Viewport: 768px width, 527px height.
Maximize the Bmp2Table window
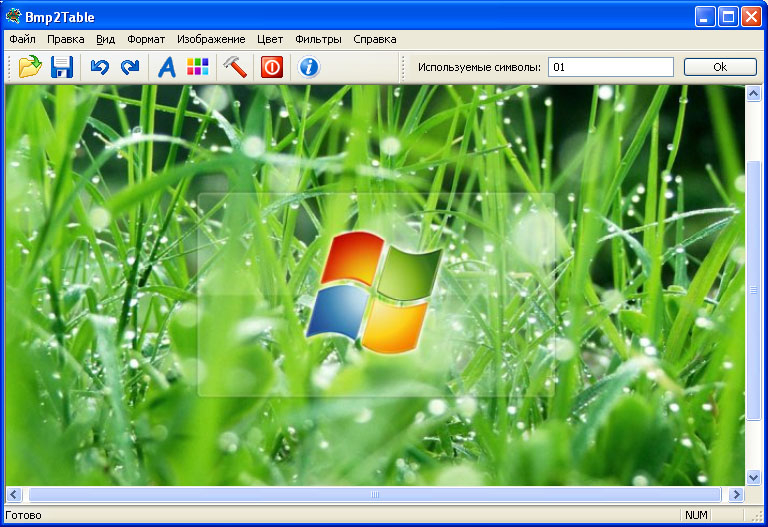point(728,17)
